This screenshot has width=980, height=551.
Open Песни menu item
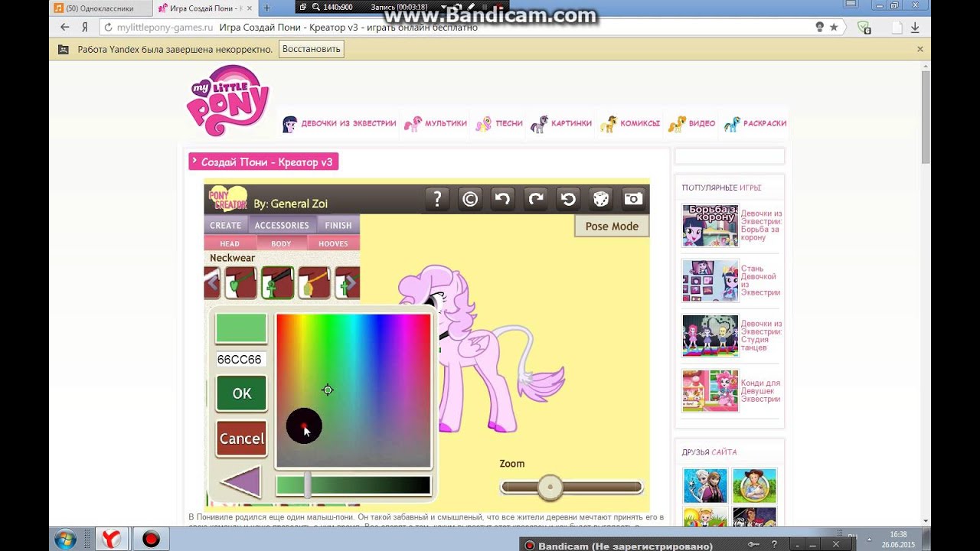498,123
